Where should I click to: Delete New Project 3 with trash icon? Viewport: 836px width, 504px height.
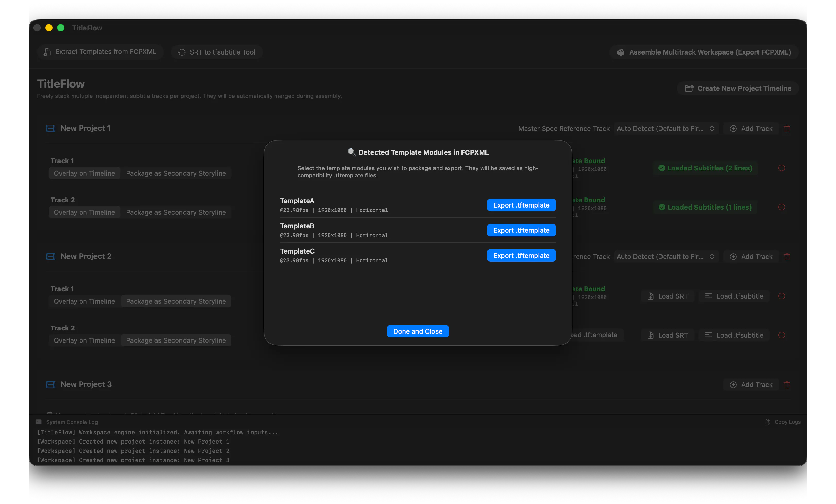[787, 385]
